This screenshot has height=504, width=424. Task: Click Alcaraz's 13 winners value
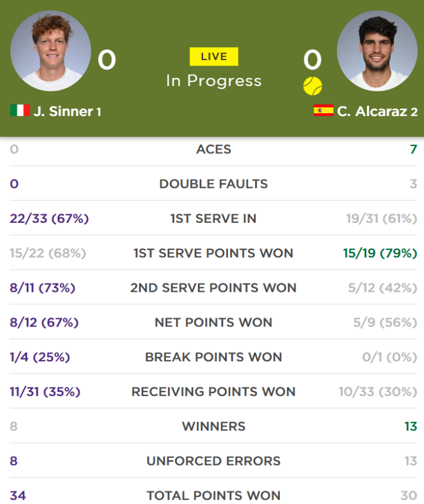pos(411,427)
